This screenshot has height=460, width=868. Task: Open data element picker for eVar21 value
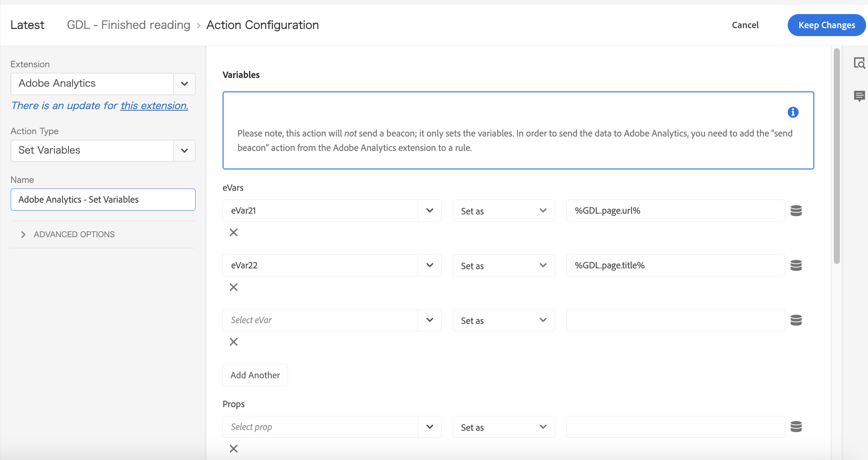(x=796, y=211)
